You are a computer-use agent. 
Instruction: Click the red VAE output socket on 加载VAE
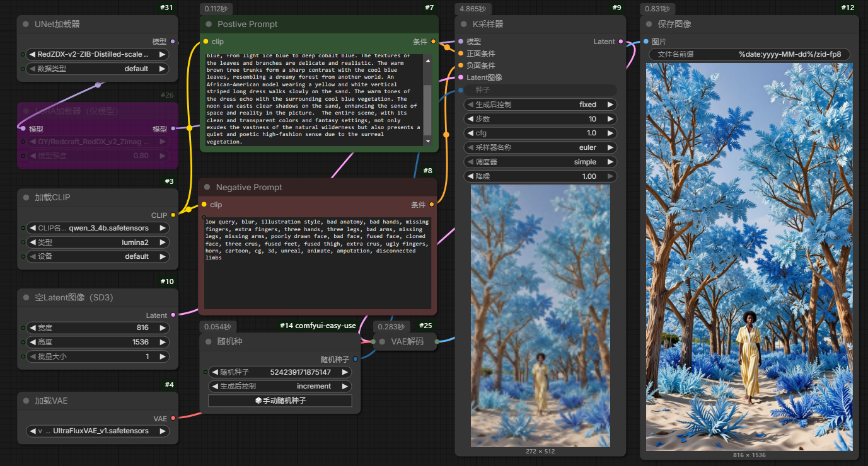click(173, 418)
